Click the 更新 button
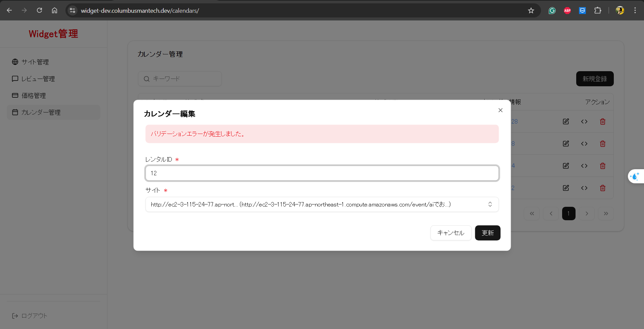The height and width of the screenshot is (329, 644). coord(488,233)
